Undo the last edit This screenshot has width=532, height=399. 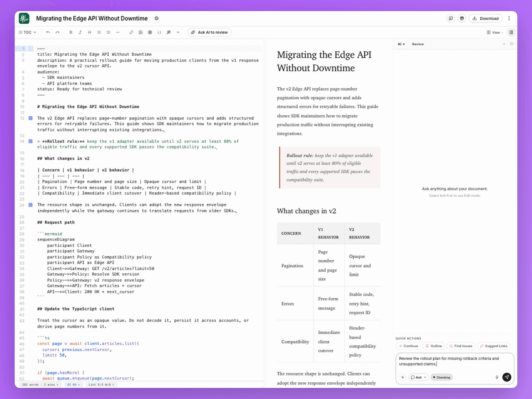pyautogui.click(x=48, y=32)
